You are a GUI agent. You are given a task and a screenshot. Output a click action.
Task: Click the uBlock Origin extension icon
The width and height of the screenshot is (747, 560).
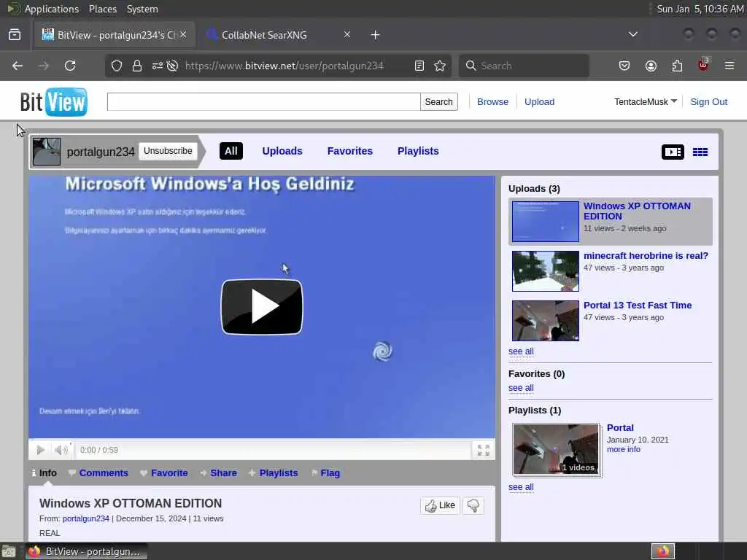click(703, 65)
